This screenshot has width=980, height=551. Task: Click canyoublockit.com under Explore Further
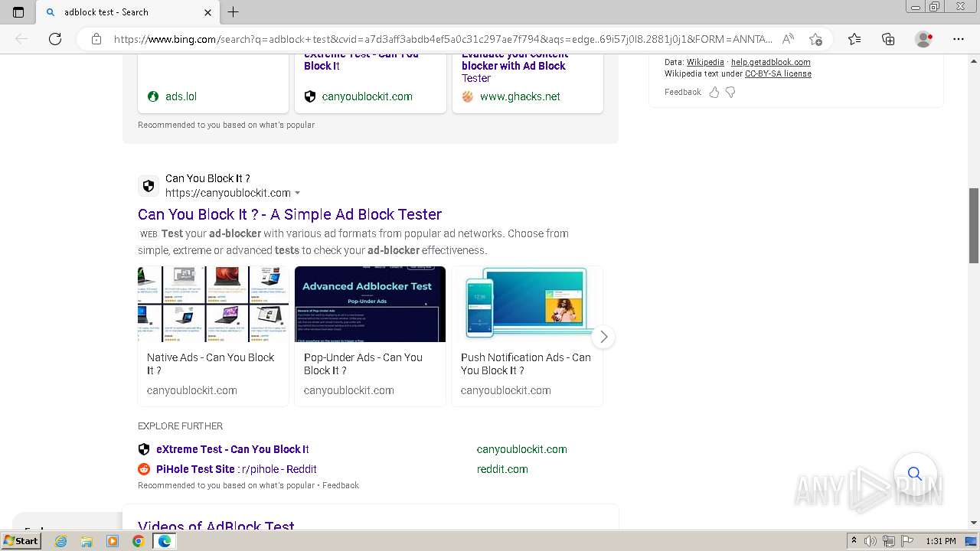(522, 449)
